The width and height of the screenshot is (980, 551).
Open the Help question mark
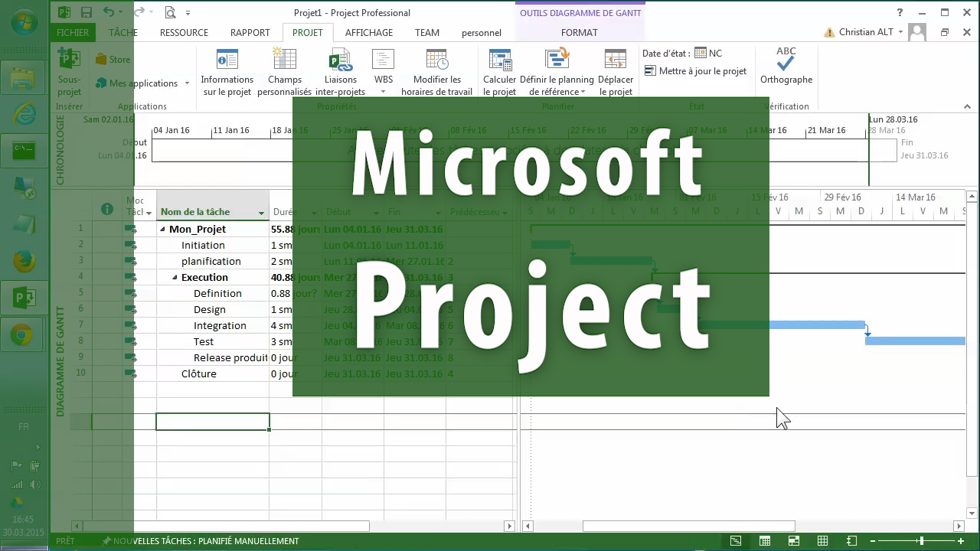tap(900, 12)
